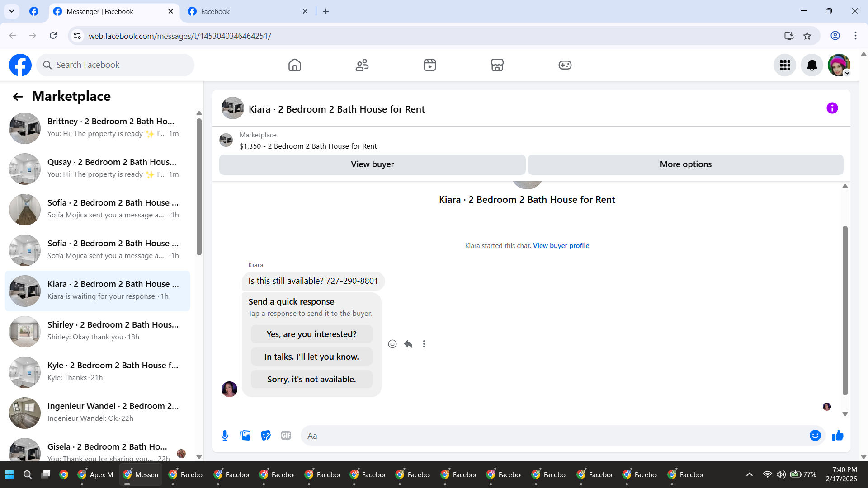Click the View buyer button

coord(372,164)
